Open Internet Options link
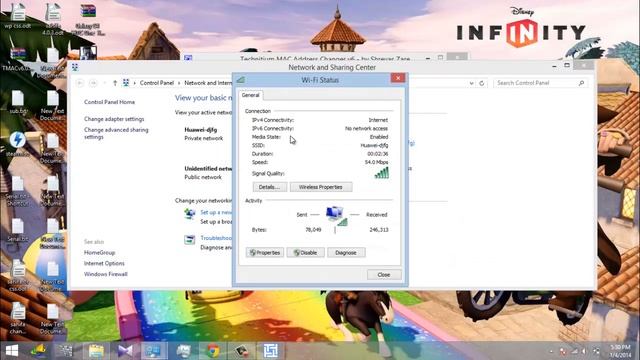640x360 pixels. (x=104, y=263)
